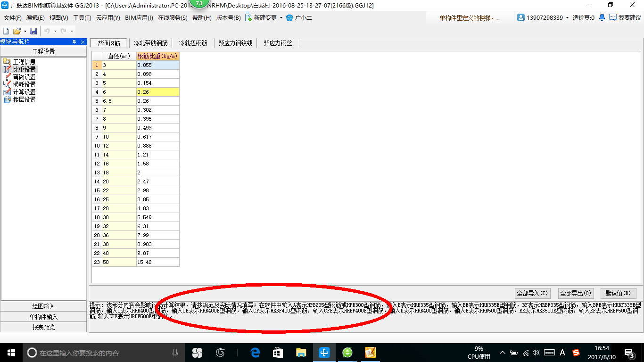This screenshot has width=644, height=362.
Task: Open the 视图(V) menu
Action: 58,18
